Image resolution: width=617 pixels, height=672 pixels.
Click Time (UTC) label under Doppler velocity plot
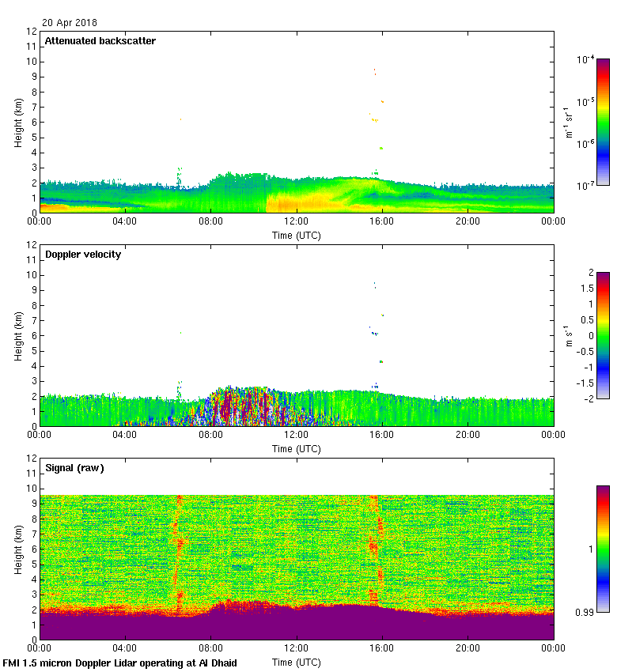point(297,448)
